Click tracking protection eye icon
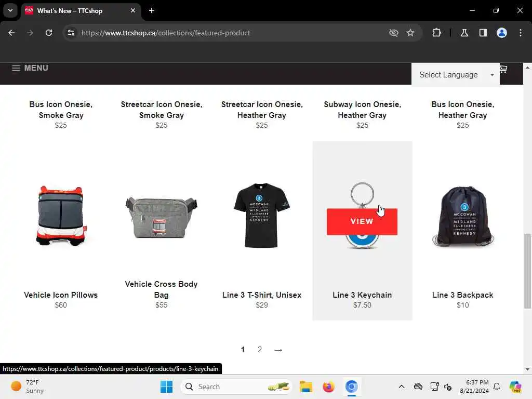Viewport: 532px width, 399px height. (x=394, y=33)
